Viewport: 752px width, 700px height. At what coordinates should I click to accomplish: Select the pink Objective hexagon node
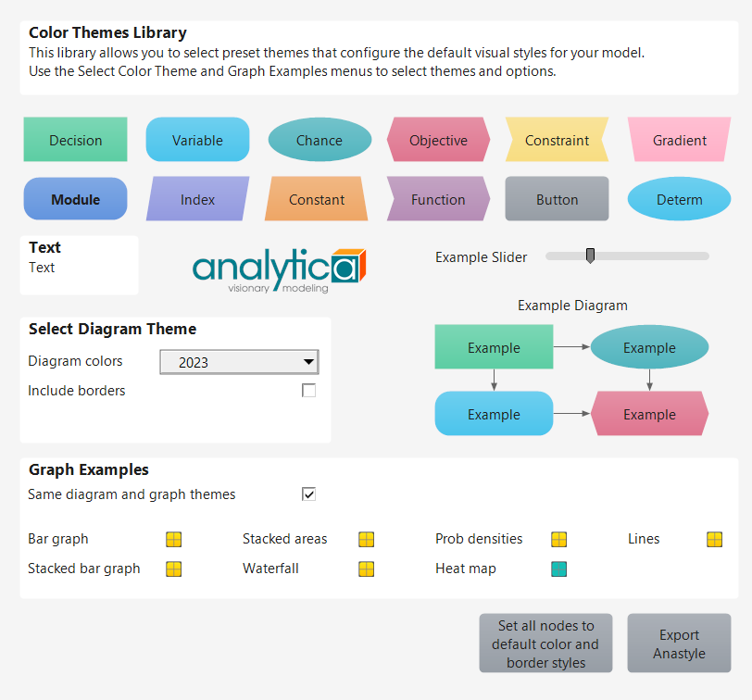(438, 140)
